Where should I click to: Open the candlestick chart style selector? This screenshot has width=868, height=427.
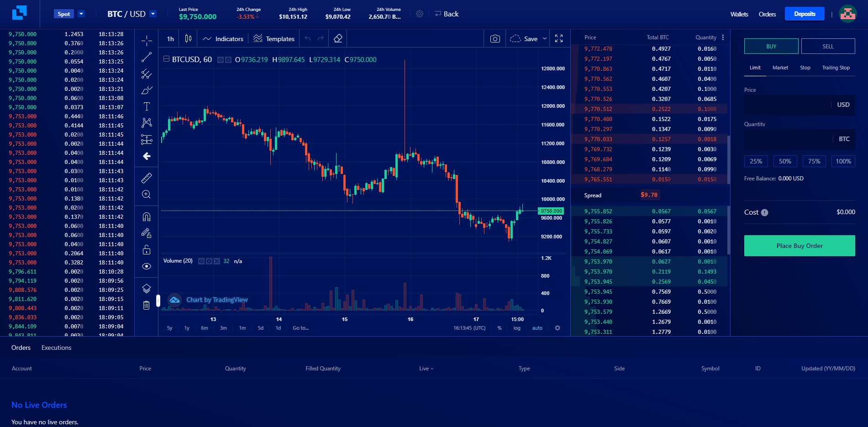point(188,39)
